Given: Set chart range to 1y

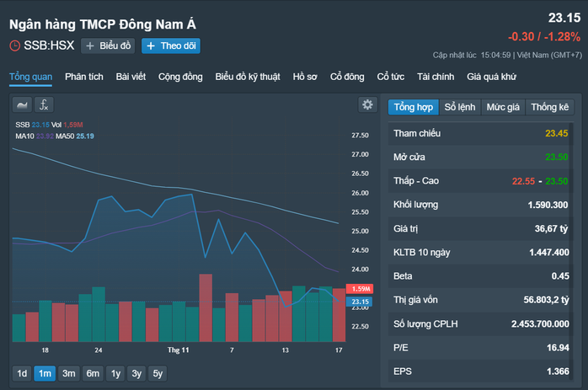Looking at the screenshot, I should (x=115, y=373).
